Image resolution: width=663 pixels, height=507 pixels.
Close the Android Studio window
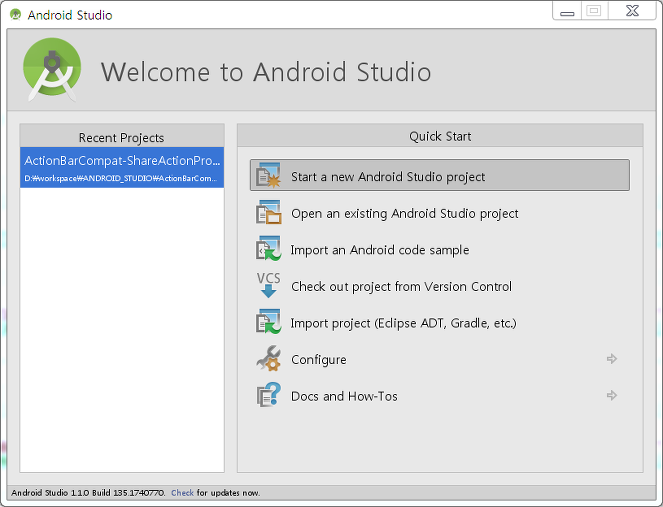(x=633, y=11)
